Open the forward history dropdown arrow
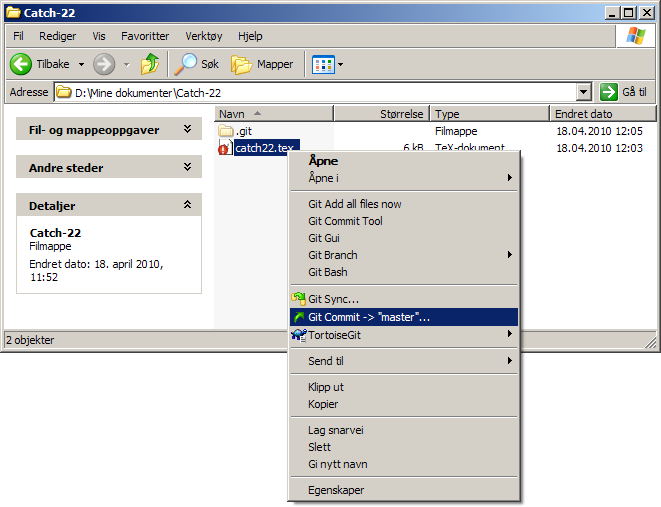This screenshot has width=661, height=507. (x=126, y=64)
